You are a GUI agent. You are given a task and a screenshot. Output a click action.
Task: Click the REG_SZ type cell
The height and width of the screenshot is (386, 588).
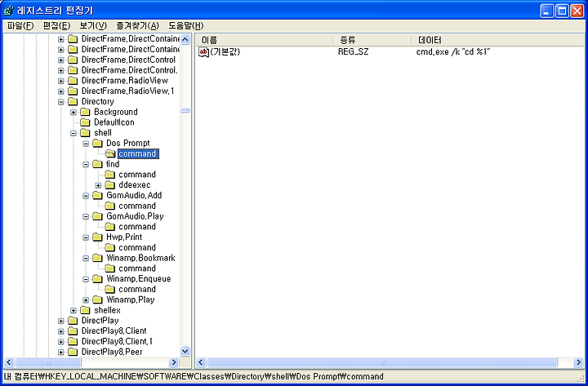tap(353, 52)
